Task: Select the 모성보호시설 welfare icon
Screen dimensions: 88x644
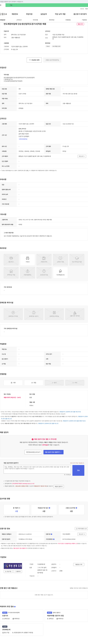Action: point(44,273)
